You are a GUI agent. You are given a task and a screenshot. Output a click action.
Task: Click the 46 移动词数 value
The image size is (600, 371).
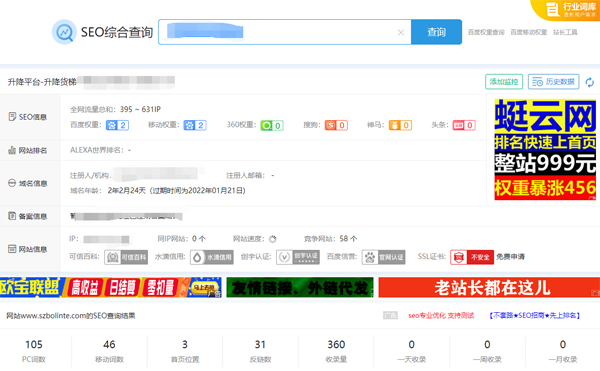coord(109,345)
